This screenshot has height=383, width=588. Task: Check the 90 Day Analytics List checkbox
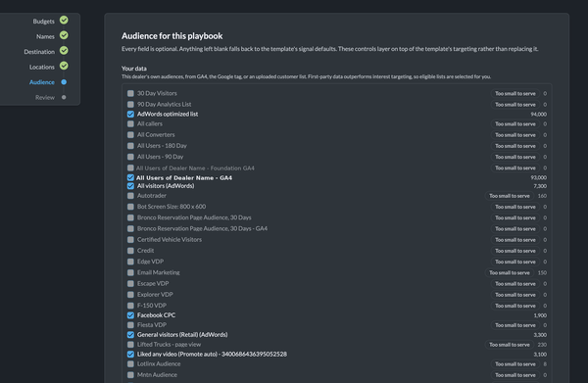[x=130, y=104]
